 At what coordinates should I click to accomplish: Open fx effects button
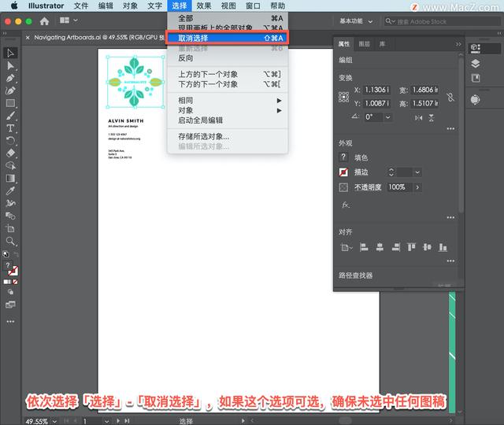[x=346, y=205]
